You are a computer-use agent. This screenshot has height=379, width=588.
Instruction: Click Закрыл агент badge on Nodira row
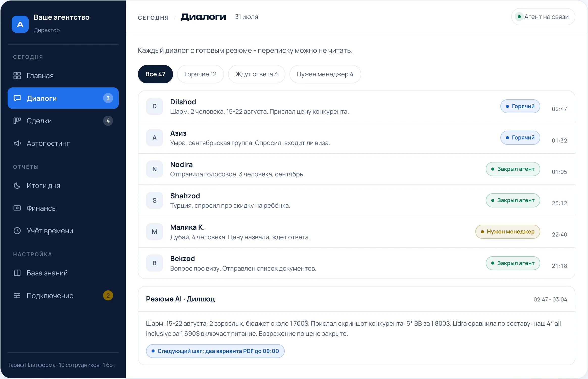pos(513,169)
